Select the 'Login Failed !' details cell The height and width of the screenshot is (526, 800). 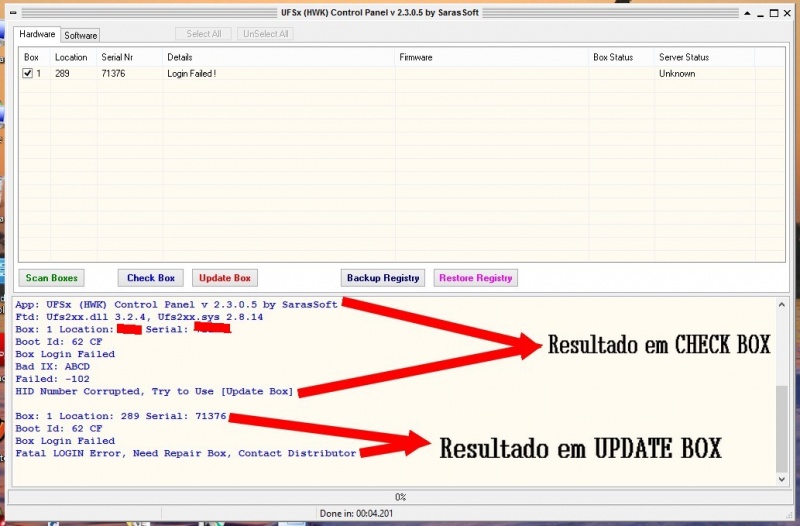(191, 73)
